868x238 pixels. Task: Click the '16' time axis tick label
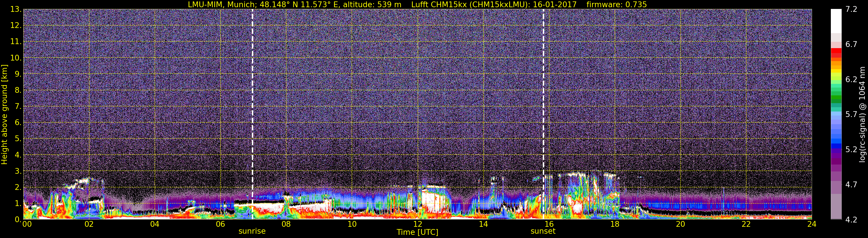tap(549, 224)
